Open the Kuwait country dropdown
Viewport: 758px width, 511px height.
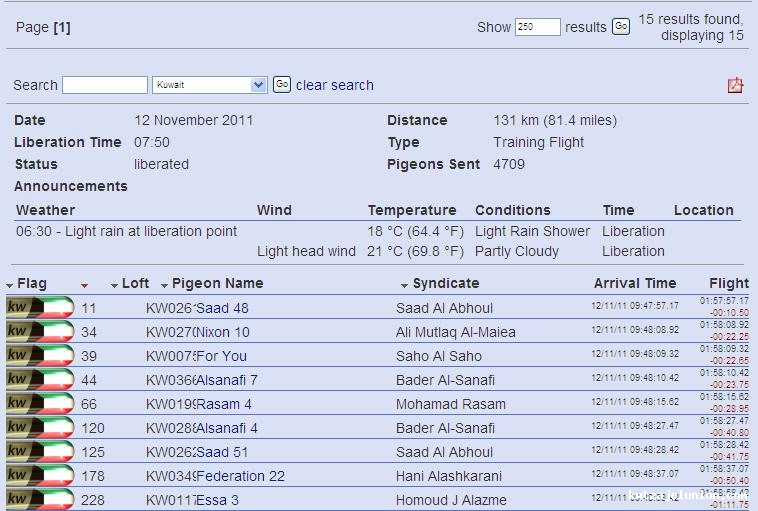coord(209,85)
